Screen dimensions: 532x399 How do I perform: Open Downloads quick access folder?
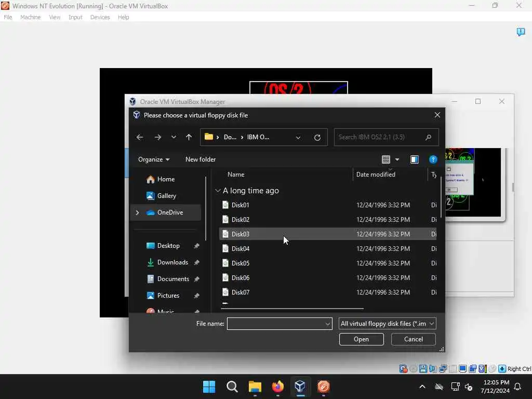[x=172, y=262]
